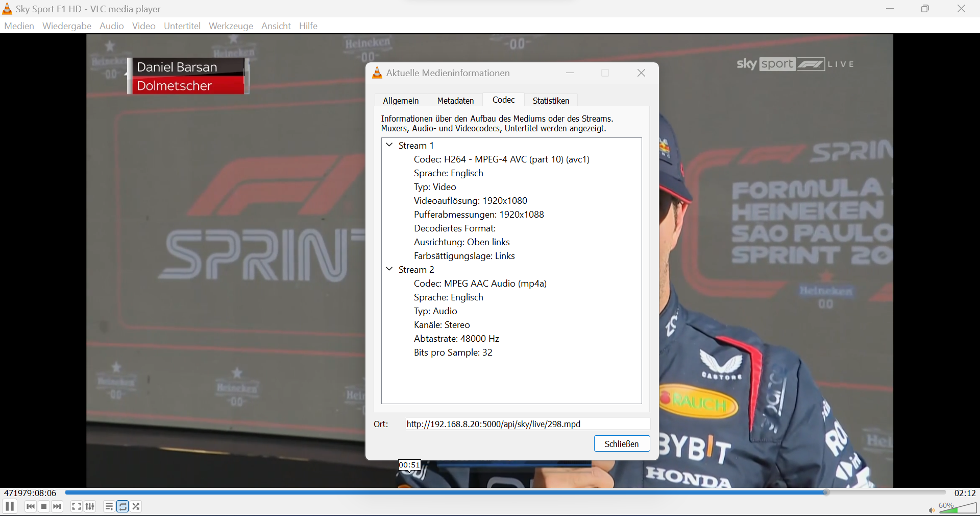Click the VLC cone icon in dialog title
The height and width of the screenshot is (516, 980).
(x=377, y=73)
